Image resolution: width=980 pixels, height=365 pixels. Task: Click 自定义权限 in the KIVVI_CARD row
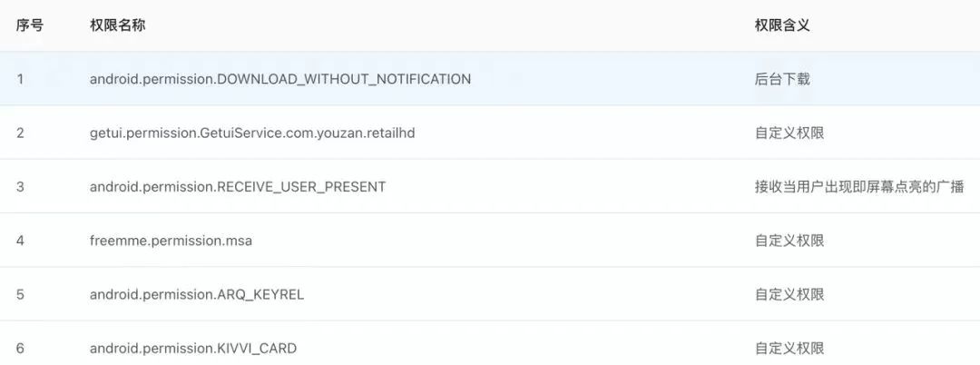click(789, 348)
